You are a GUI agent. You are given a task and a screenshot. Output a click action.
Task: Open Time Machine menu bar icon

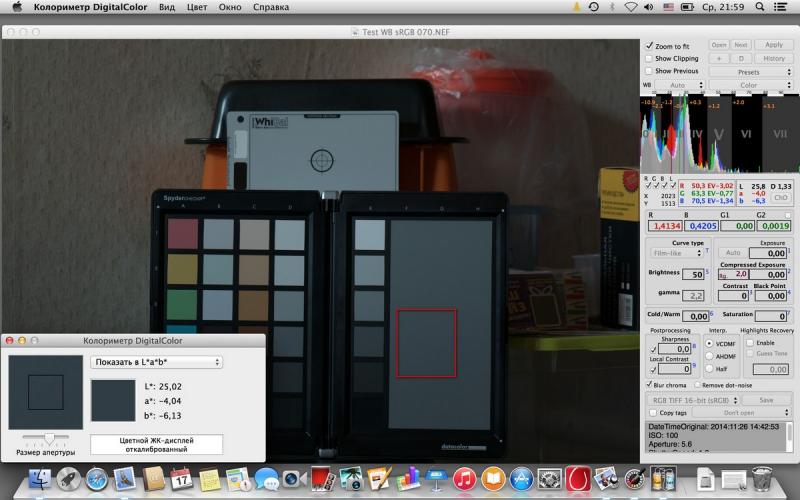coord(593,7)
